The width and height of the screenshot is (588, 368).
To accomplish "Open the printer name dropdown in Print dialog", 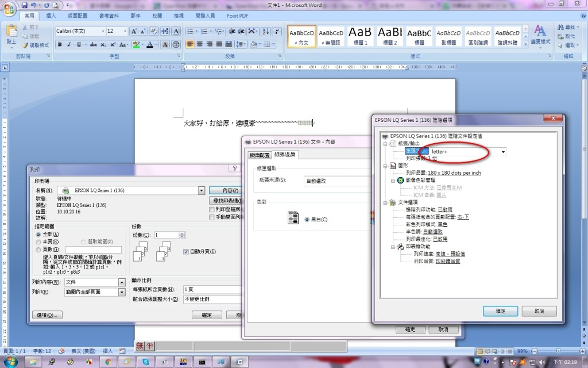I will 202,190.
